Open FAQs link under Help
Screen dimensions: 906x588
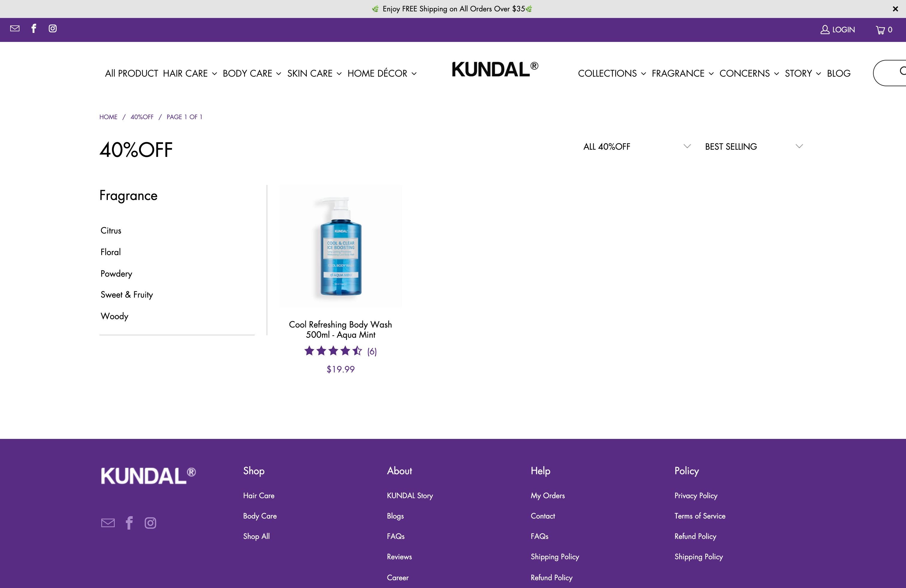click(539, 536)
